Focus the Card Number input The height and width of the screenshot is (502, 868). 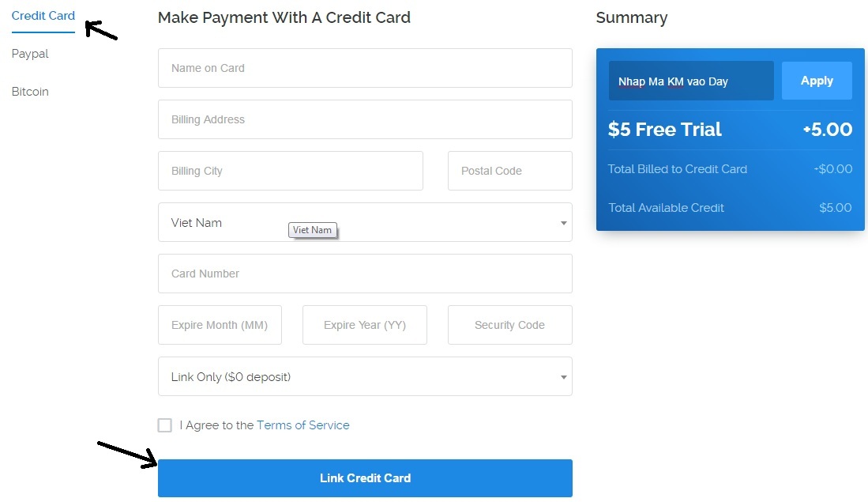point(364,274)
